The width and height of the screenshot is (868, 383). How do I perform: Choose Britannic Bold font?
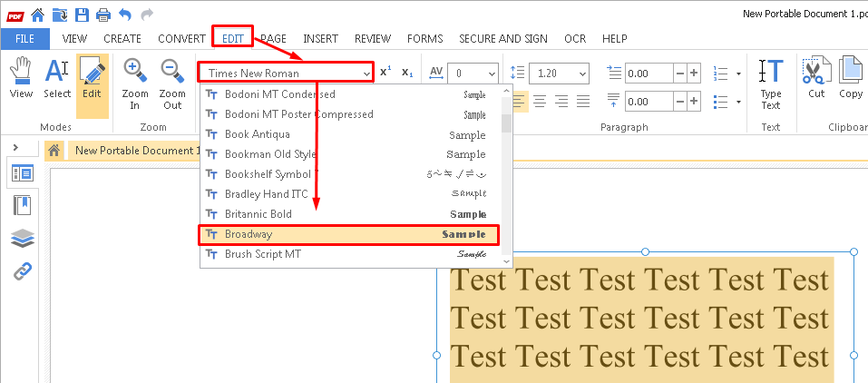(x=350, y=214)
